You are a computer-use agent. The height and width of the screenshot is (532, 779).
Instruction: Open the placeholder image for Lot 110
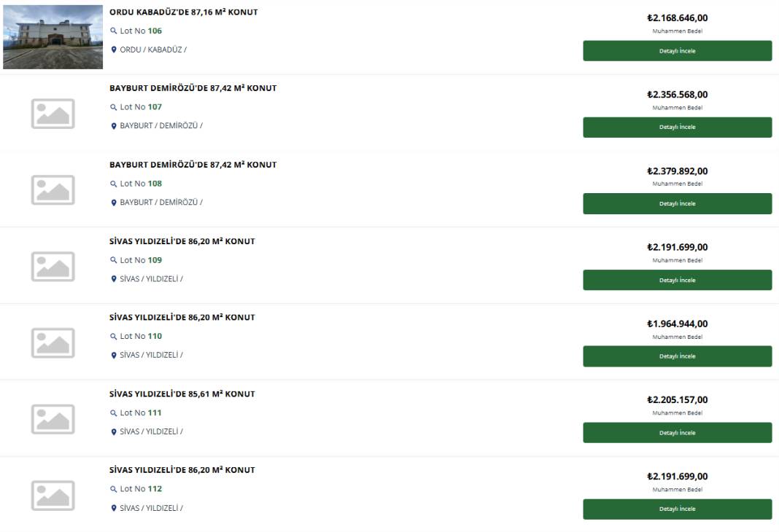(x=53, y=343)
